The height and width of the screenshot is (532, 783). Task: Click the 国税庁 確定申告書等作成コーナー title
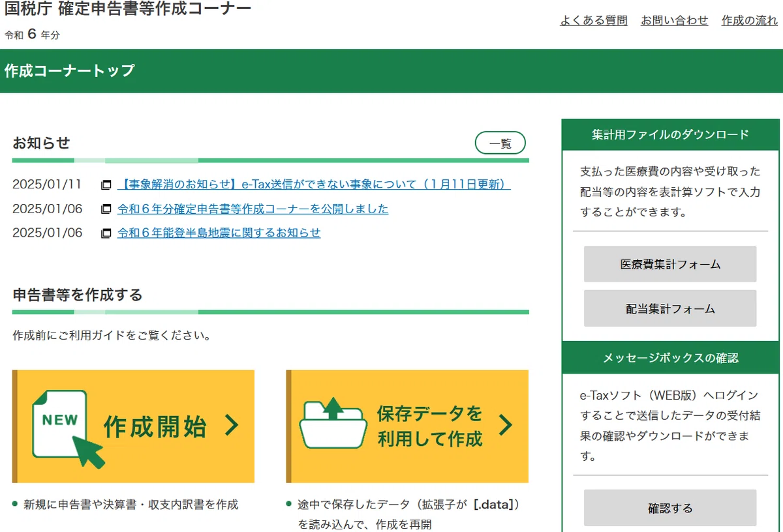tap(128, 9)
